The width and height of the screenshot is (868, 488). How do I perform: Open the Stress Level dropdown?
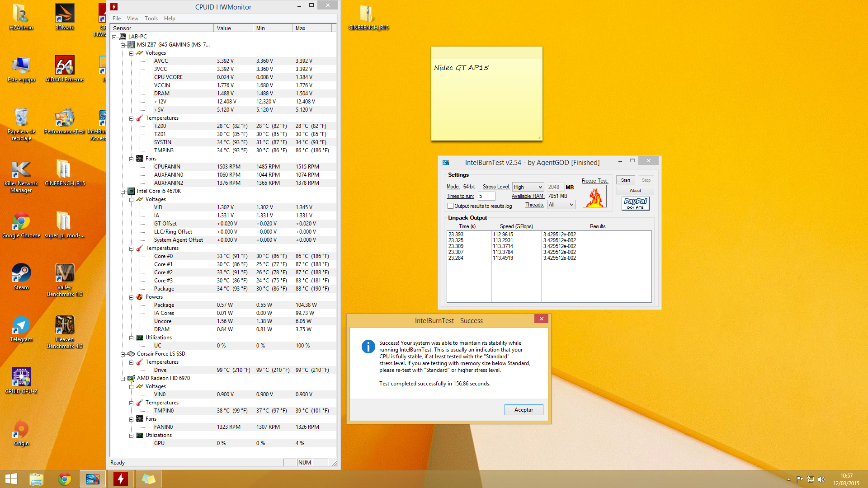pyautogui.click(x=528, y=187)
